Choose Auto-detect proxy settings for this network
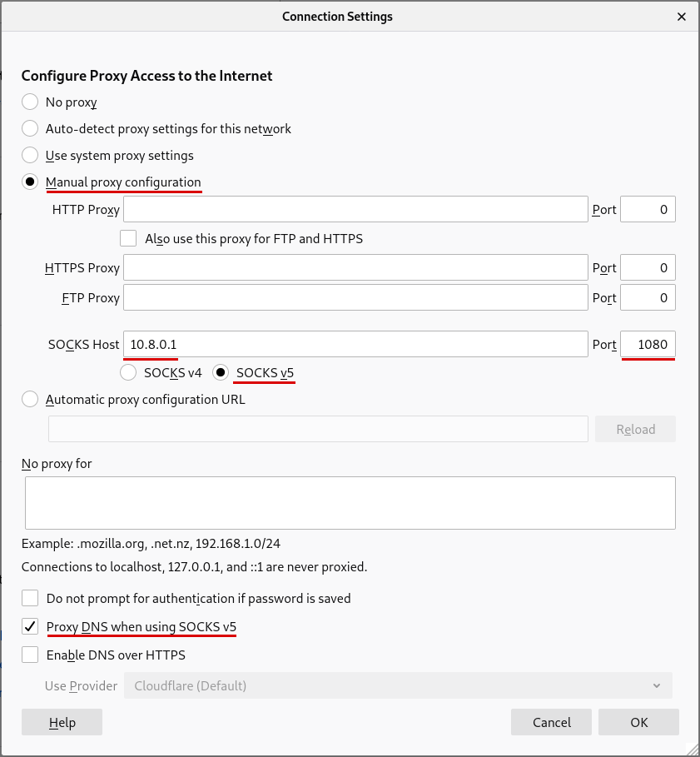This screenshot has width=700, height=757. coord(30,129)
